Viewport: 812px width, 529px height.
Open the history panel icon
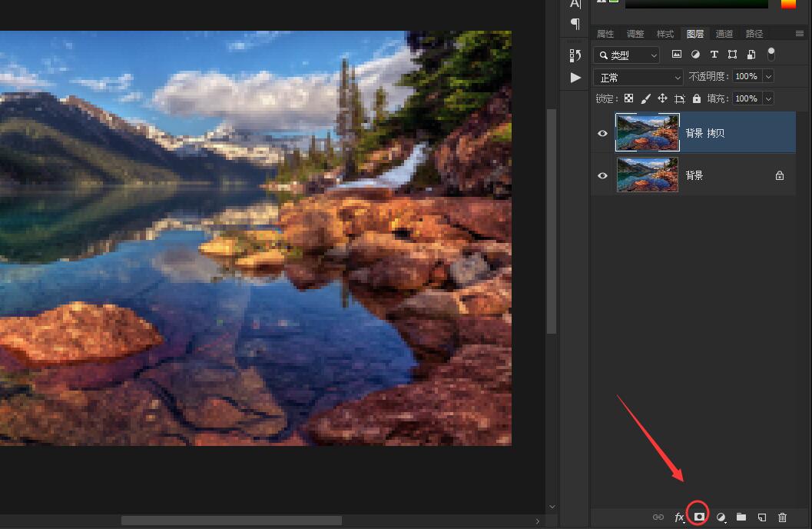[x=575, y=55]
